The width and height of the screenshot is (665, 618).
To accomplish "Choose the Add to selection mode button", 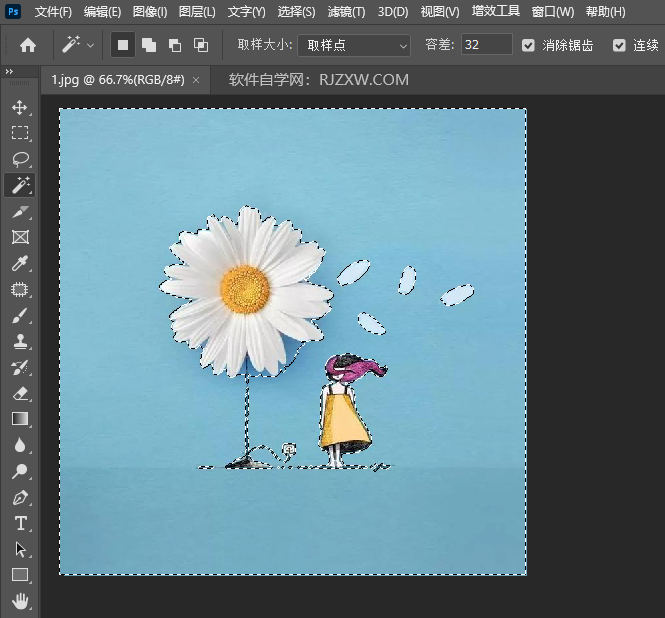I will coord(149,45).
